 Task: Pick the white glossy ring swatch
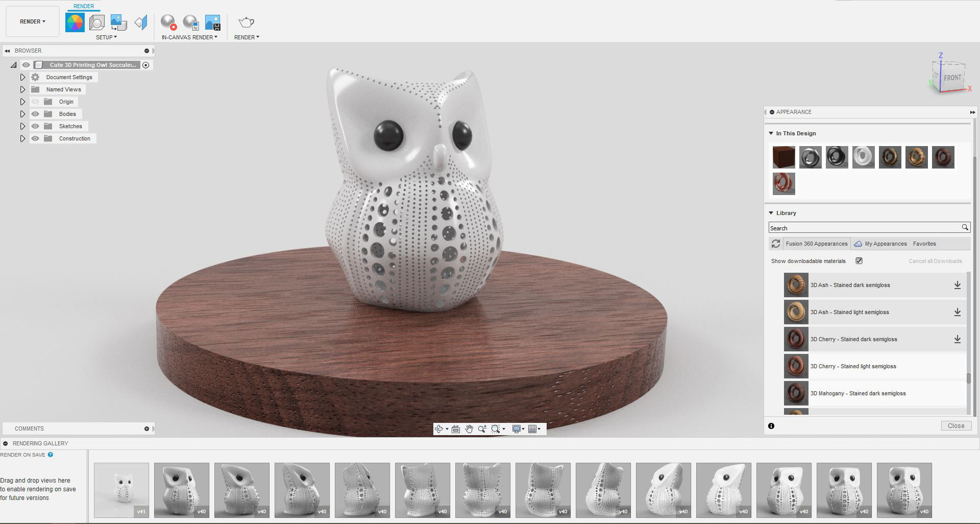864,157
